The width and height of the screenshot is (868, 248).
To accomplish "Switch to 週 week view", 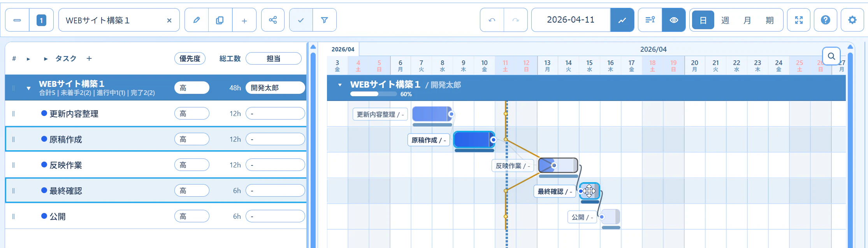I will tap(725, 20).
